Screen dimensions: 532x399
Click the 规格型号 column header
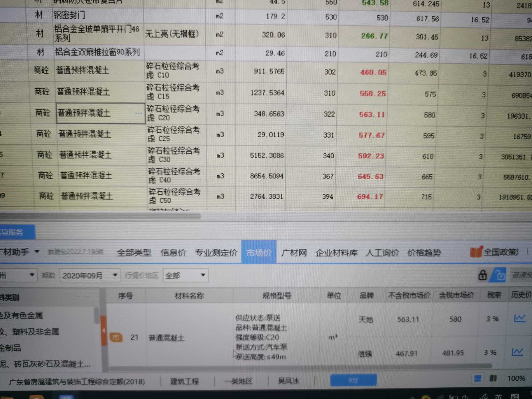(276, 295)
